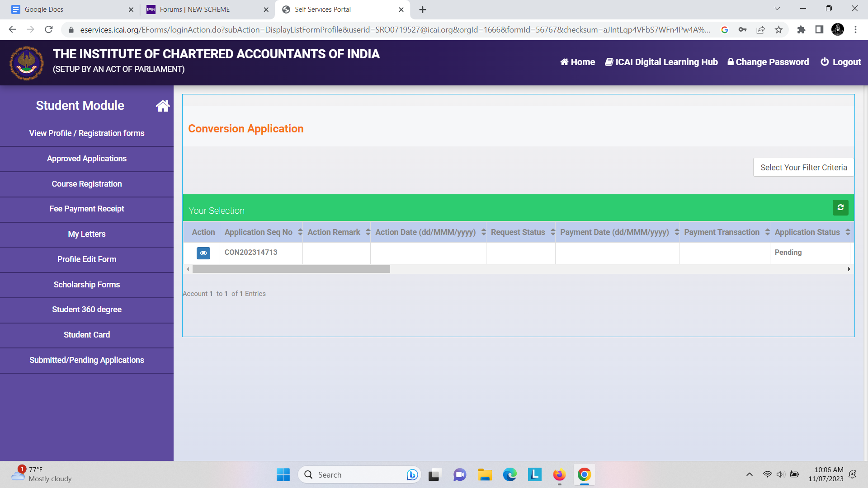Click the eye view icon for CON202314713
Viewport: 868px width, 488px height.
tap(203, 253)
